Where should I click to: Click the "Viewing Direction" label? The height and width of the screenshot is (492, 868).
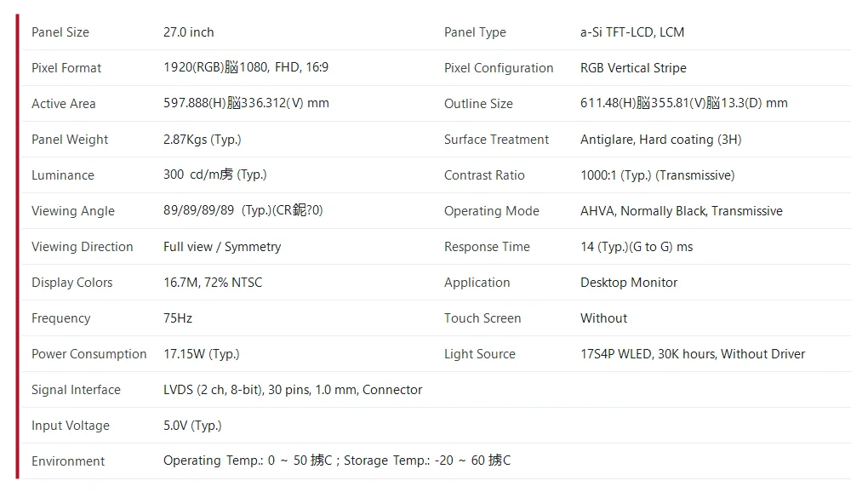(83, 247)
